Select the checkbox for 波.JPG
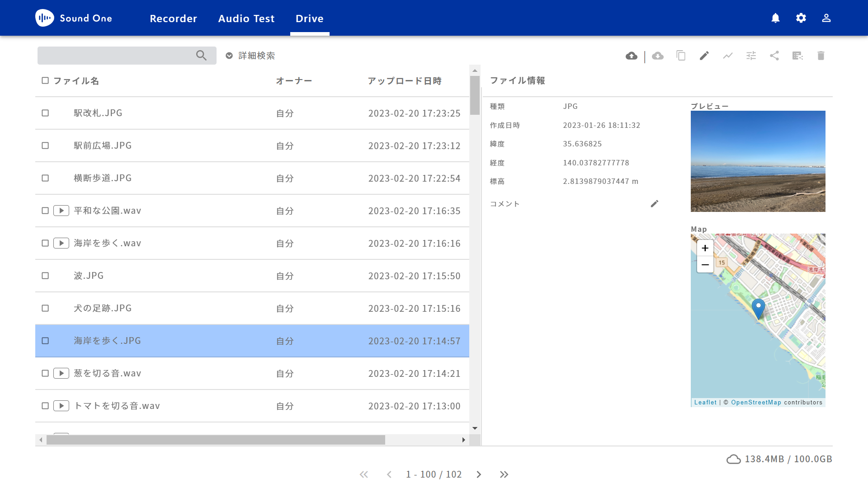The width and height of the screenshot is (868, 488). [x=45, y=276]
